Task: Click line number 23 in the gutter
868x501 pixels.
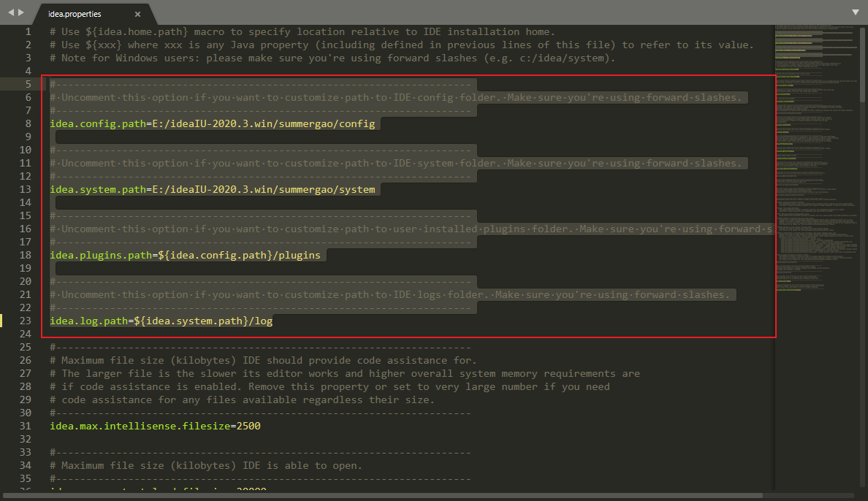Action: pyautogui.click(x=25, y=320)
